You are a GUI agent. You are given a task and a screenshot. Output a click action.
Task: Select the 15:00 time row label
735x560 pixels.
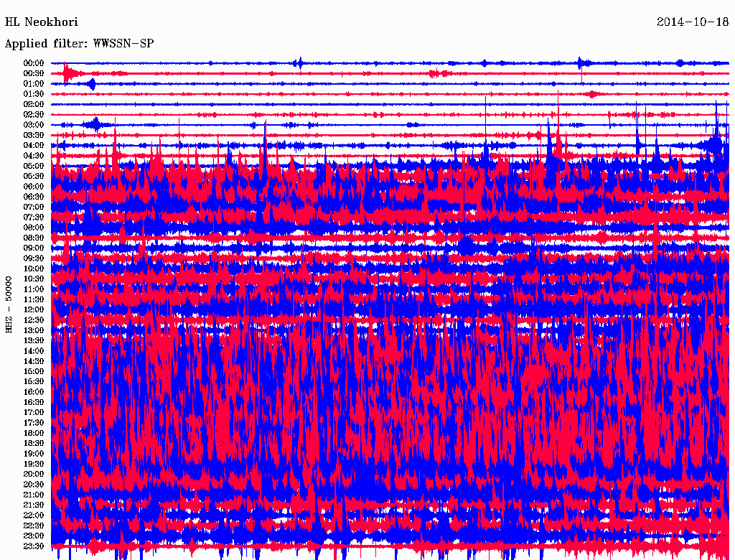(34, 371)
